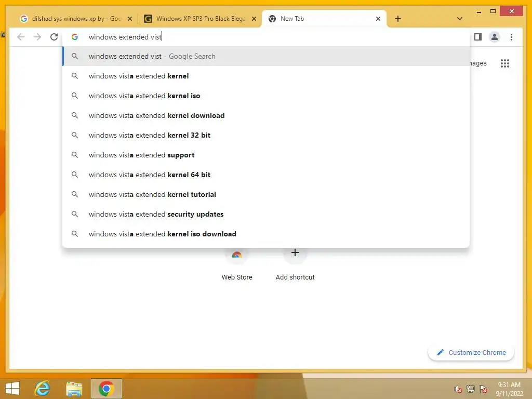Click the Google G icon in address bar

75,37
